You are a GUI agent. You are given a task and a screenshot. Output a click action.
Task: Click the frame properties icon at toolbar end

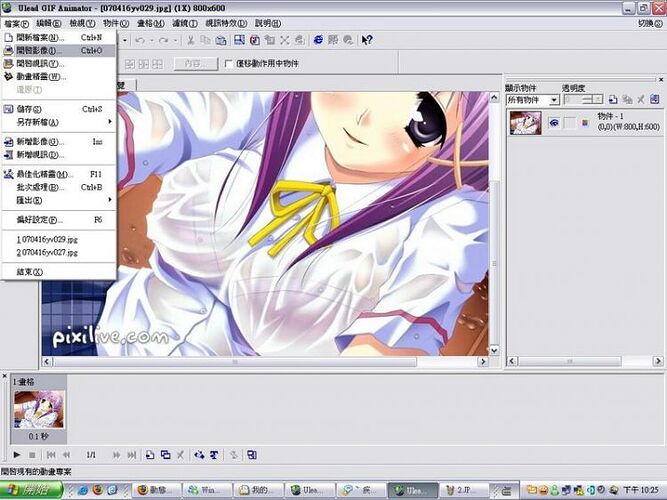(252, 455)
